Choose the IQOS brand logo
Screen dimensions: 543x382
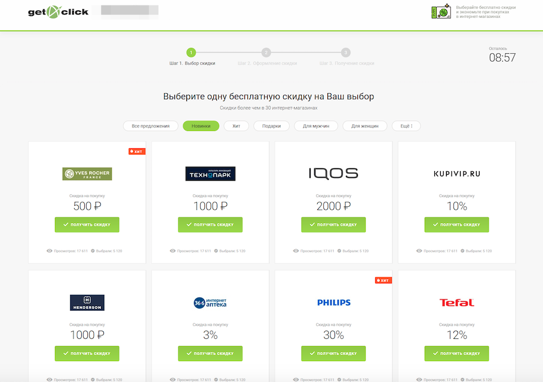coord(333,173)
